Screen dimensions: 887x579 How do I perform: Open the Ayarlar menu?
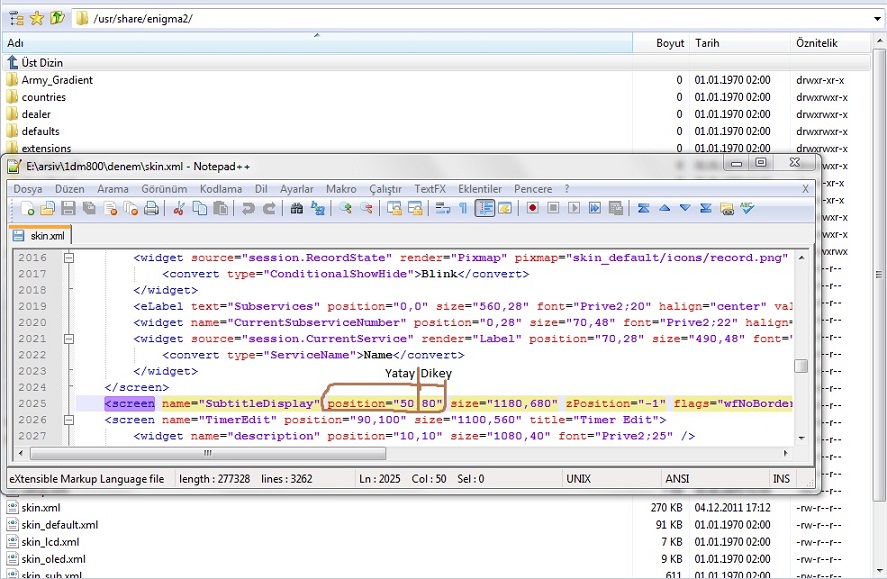coord(296,189)
